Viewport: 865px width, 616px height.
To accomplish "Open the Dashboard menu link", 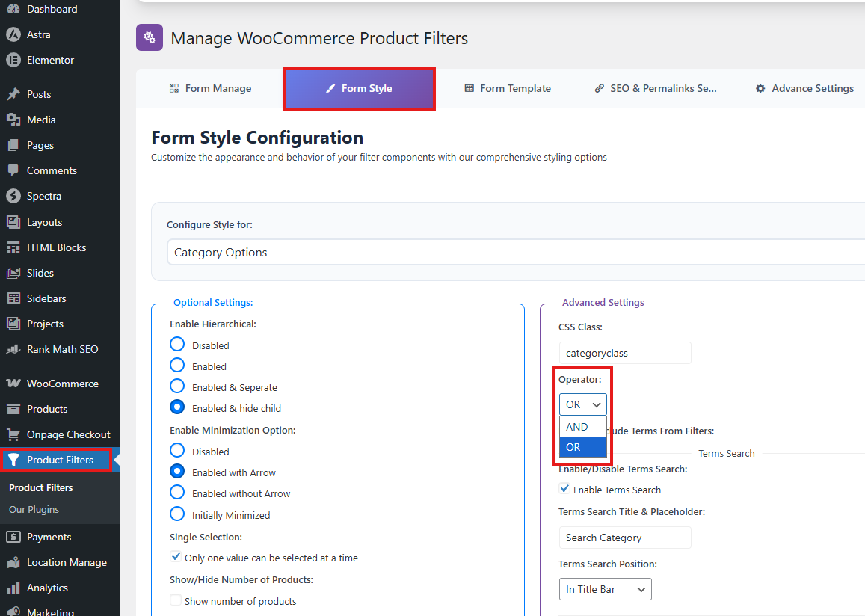I will click(x=52, y=9).
